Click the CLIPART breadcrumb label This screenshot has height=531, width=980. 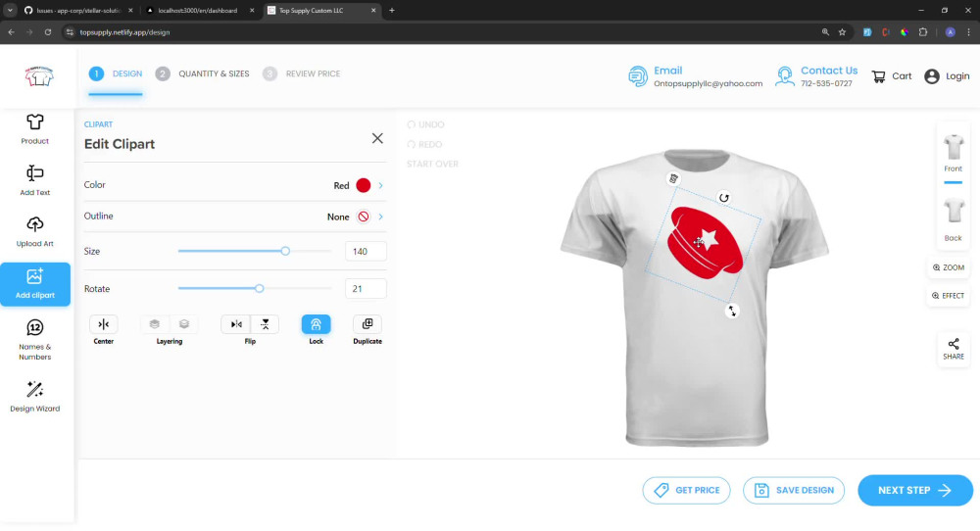click(98, 124)
